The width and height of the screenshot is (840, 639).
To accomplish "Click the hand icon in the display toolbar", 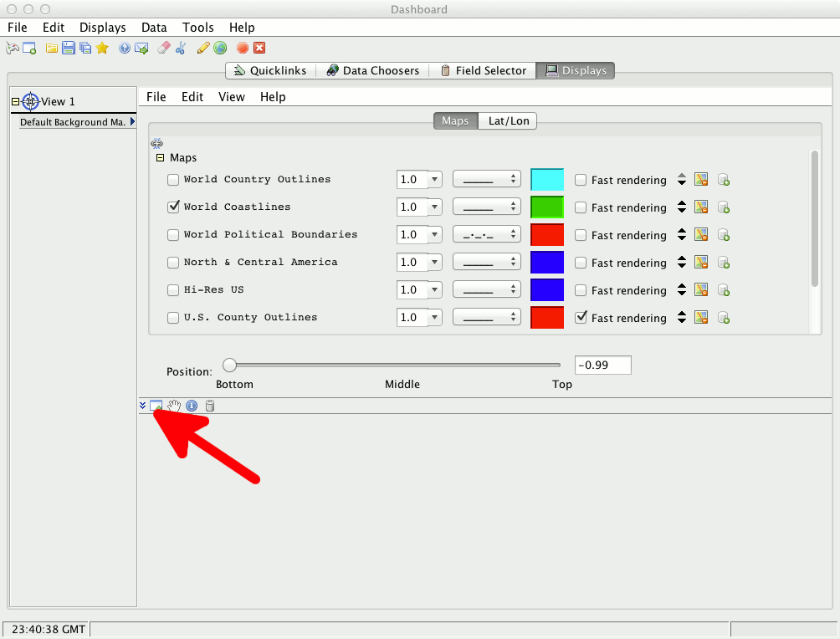I will (174, 406).
